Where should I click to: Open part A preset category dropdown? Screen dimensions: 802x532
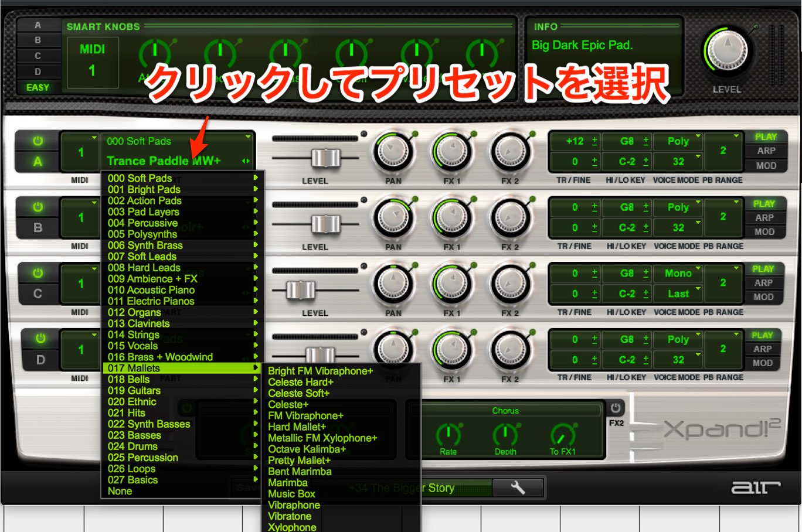[178, 141]
